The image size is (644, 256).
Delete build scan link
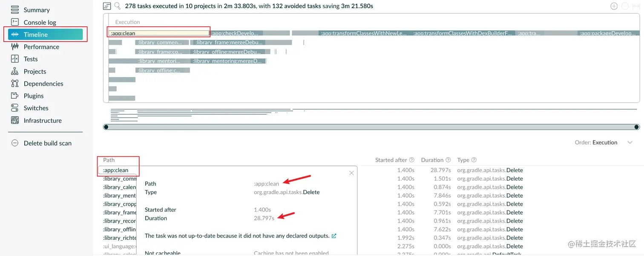tap(48, 143)
